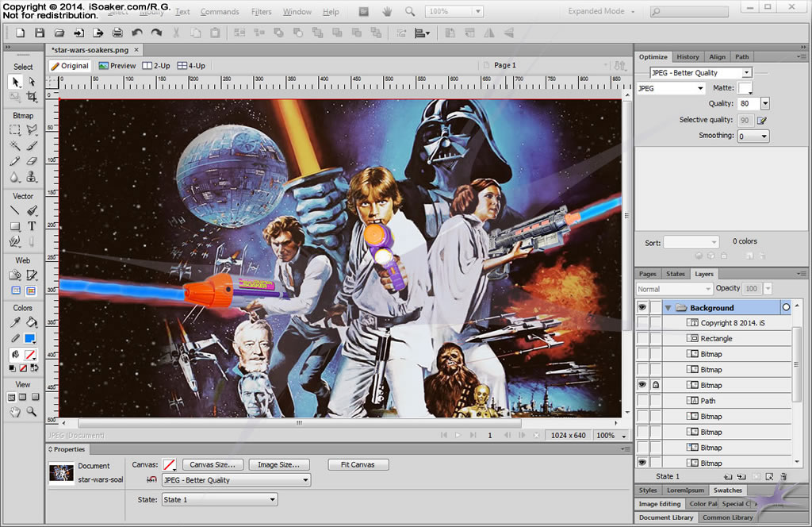Select the Marquee tool
This screenshot has height=527, width=812.
click(15, 129)
